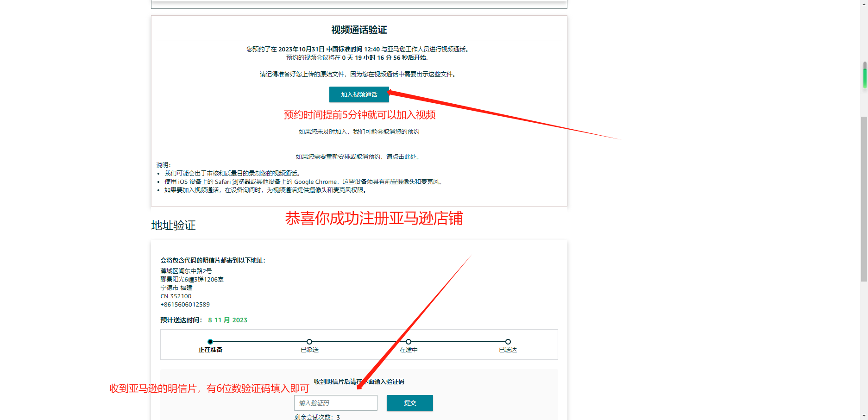Click the 已送达 progress marker

(x=508, y=342)
